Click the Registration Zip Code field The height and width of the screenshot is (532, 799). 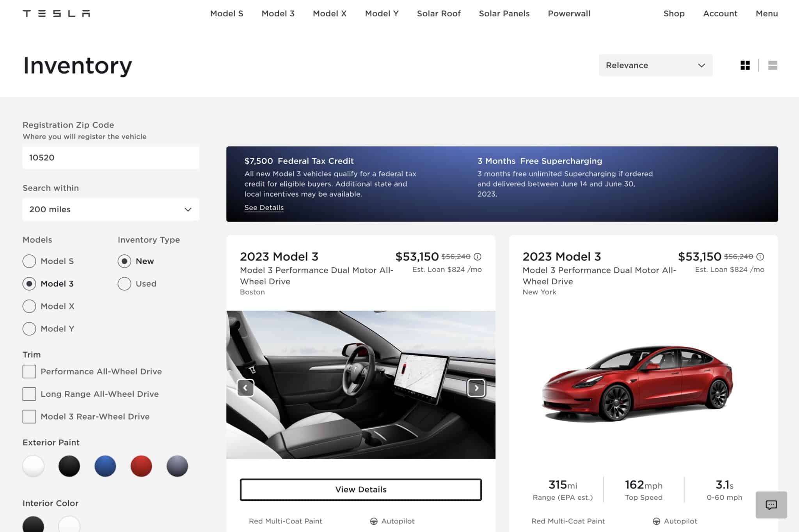(111, 158)
